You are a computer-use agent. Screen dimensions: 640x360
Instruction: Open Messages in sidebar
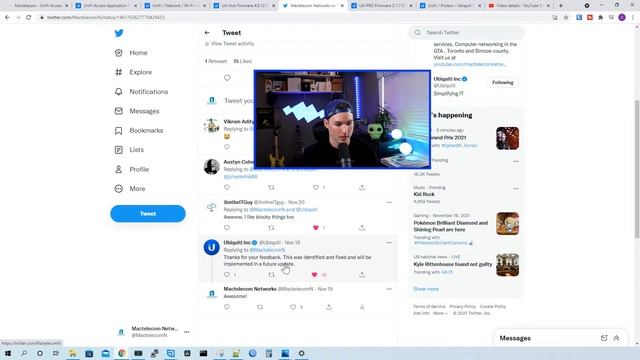tap(137, 111)
